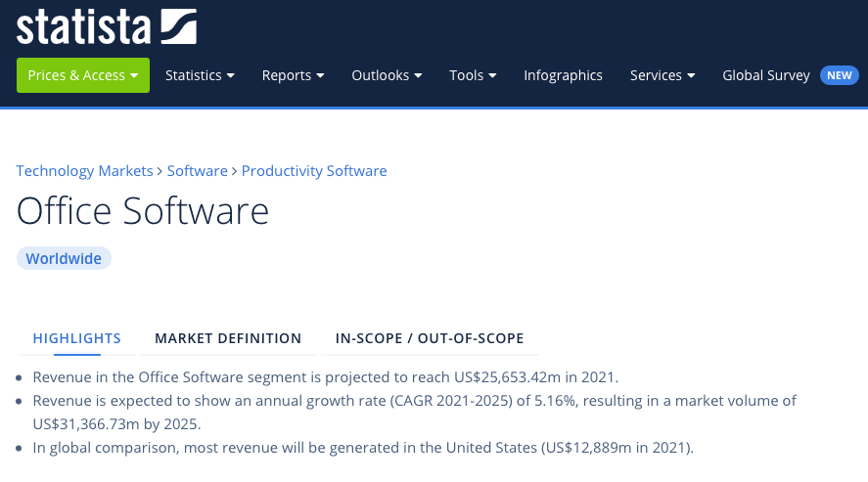The width and height of the screenshot is (868, 482).
Task: Click the Worldwide region tag
Action: tap(64, 258)
